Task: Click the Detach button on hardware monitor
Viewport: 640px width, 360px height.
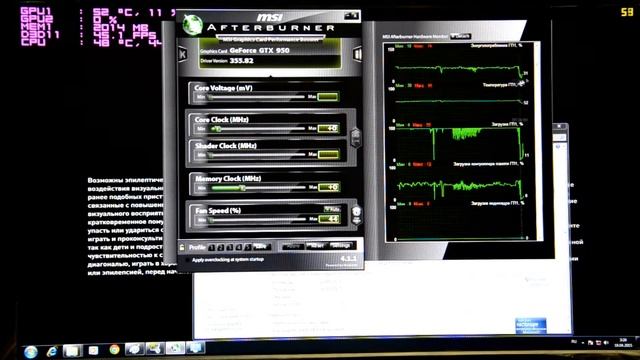Action: coord(460,36)
